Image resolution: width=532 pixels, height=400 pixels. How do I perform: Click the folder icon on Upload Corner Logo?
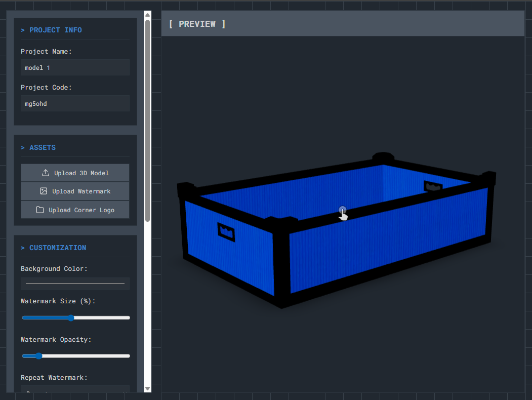[40, 210]
